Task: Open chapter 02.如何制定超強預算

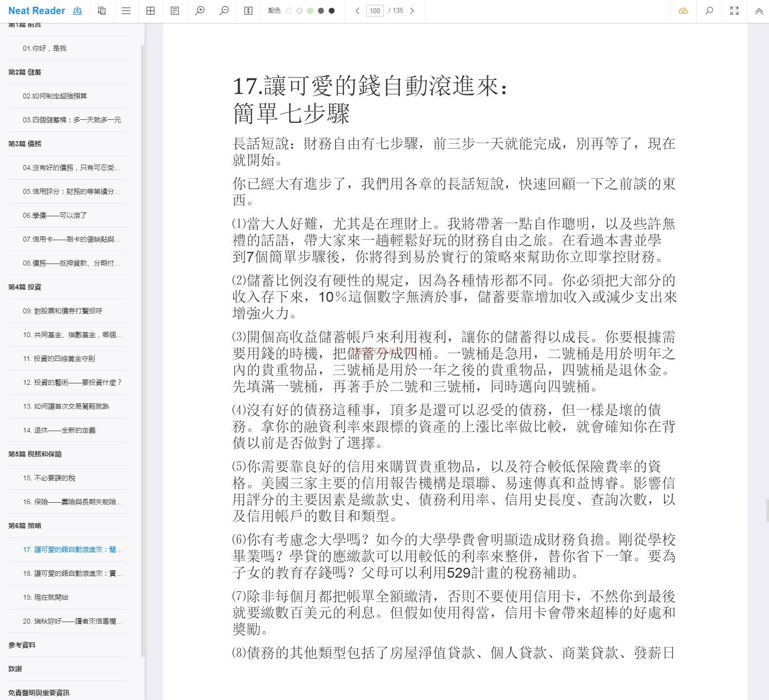Action: 67,96
